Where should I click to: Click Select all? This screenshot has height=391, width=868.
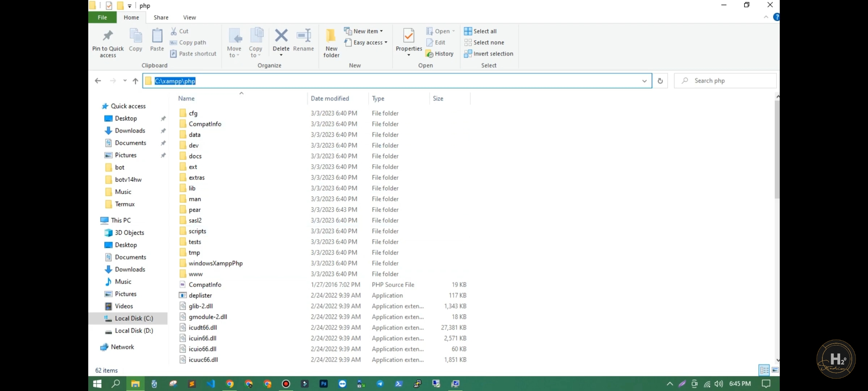[480, 31]
